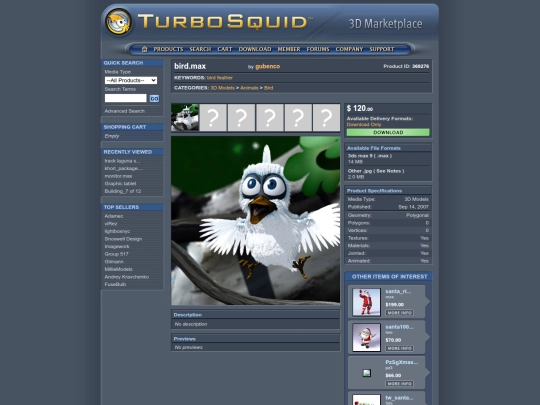This screenshot has width=540, height=405.
Task: Open the 3D Models category link
Action: [222, 88]
